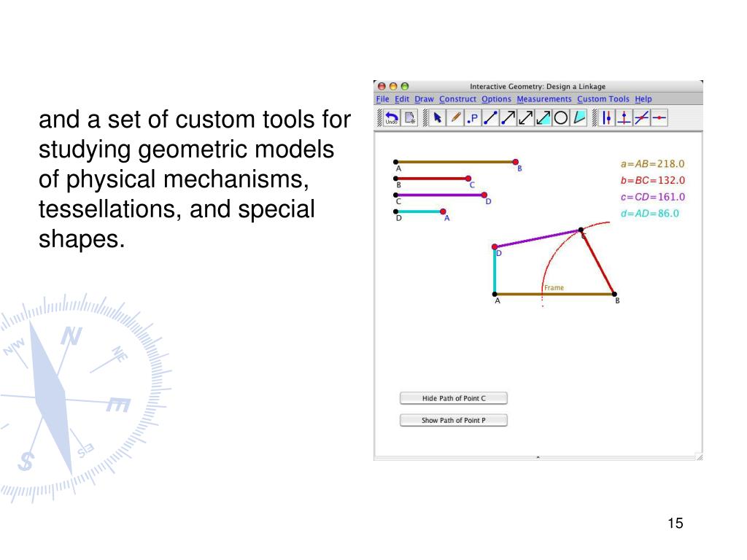Click the yellow minimize window button

coord(393,86)
